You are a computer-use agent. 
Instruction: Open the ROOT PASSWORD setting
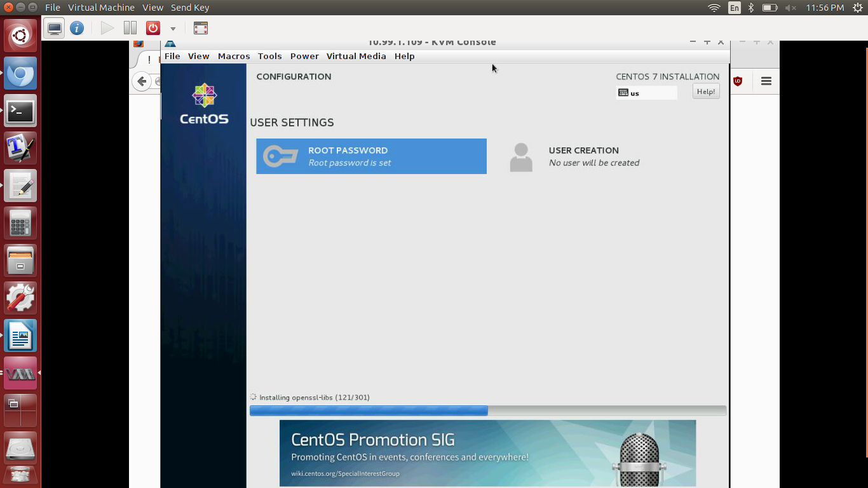372,156
